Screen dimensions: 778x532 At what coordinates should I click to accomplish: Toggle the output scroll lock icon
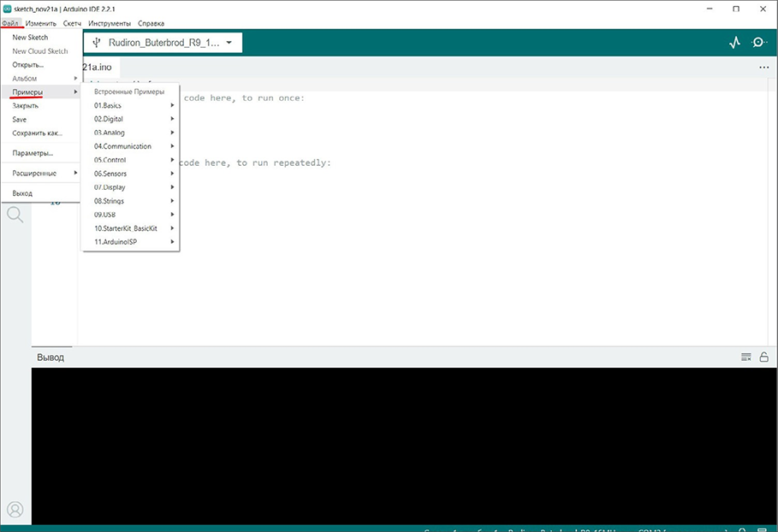[x=764, y=357]
